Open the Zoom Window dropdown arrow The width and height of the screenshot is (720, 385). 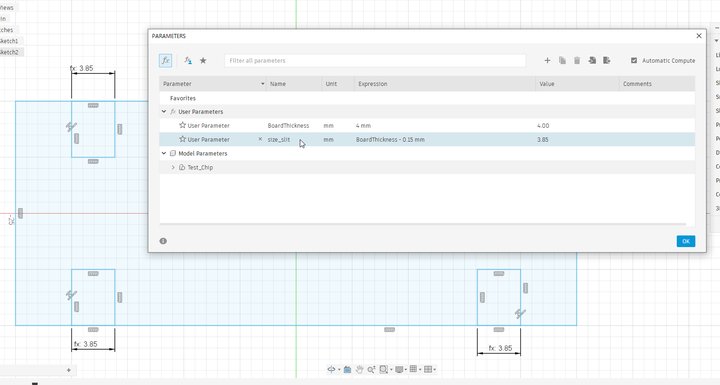(391, 369)
